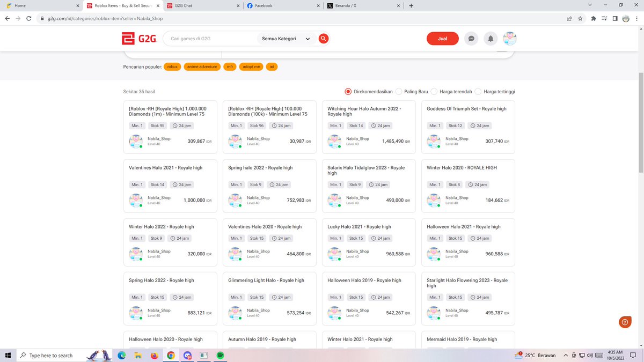644x362 pixels.
Task: Click the page vertical scrollbar thumb
Action: tap(641, 122)
